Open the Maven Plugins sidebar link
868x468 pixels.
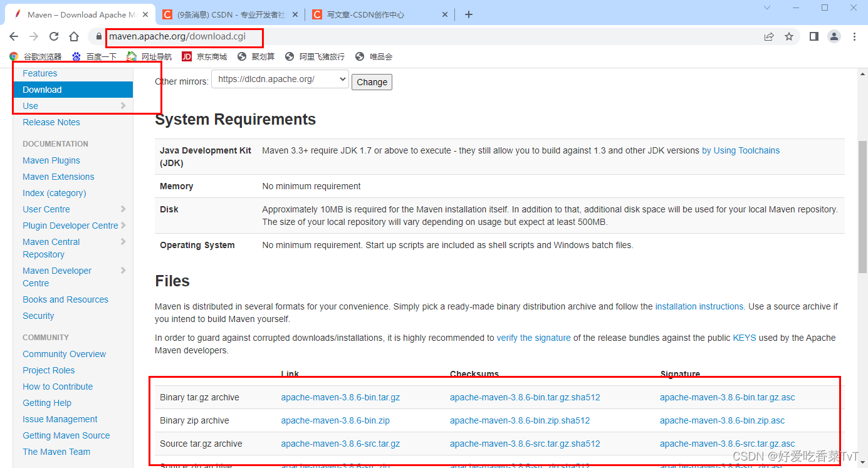(51, 160)
